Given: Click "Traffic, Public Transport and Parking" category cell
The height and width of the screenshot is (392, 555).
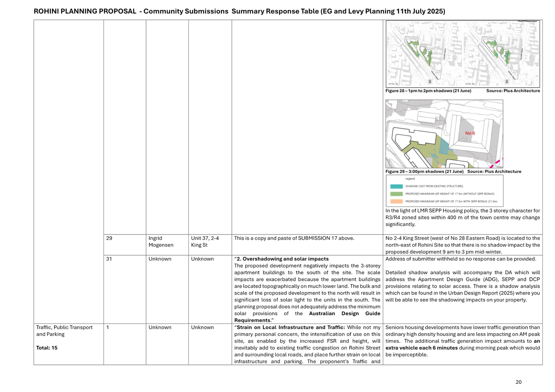Looking at the screenshot, I should point(65,331).
